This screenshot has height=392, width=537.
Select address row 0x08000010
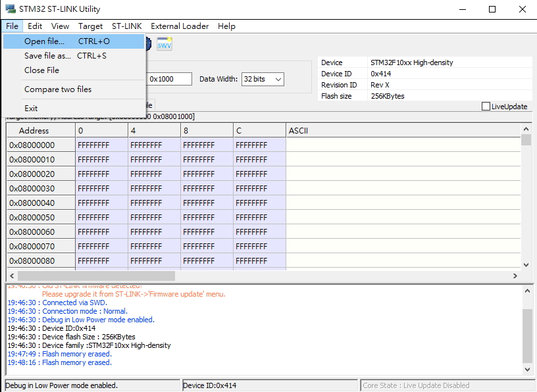pos(41,160)
